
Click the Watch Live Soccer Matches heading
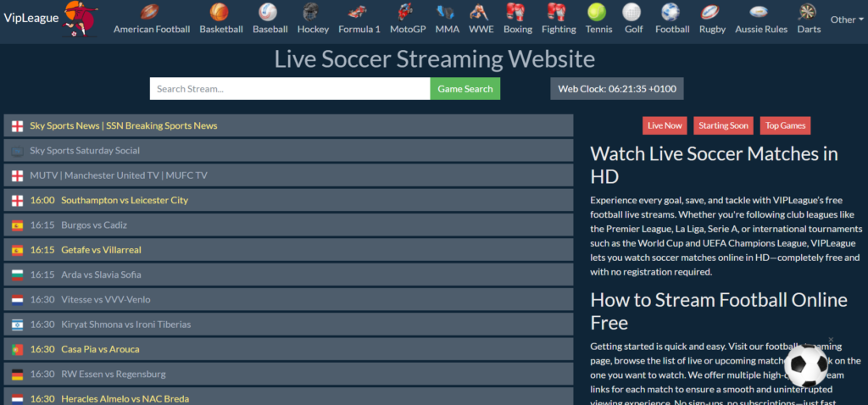tap(714, 165)
